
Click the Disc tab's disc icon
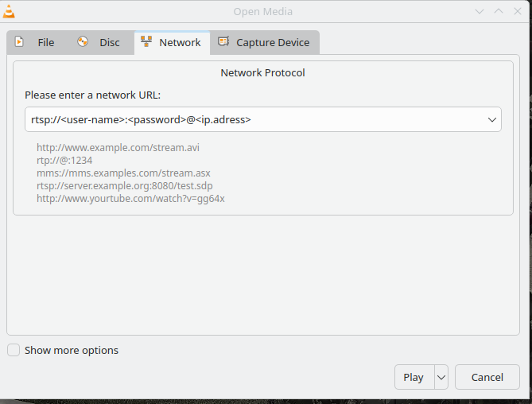coord(83,42)
